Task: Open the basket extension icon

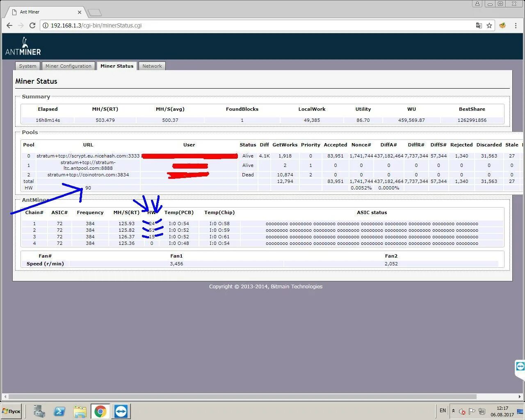Action: (x=502, y=25)
